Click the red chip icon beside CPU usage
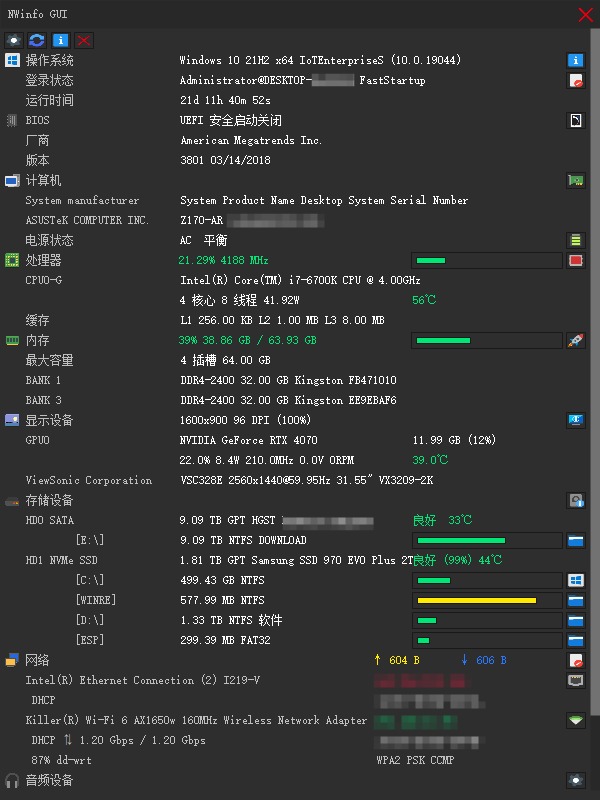Viewport: 600px width, 800px height. 575,260
